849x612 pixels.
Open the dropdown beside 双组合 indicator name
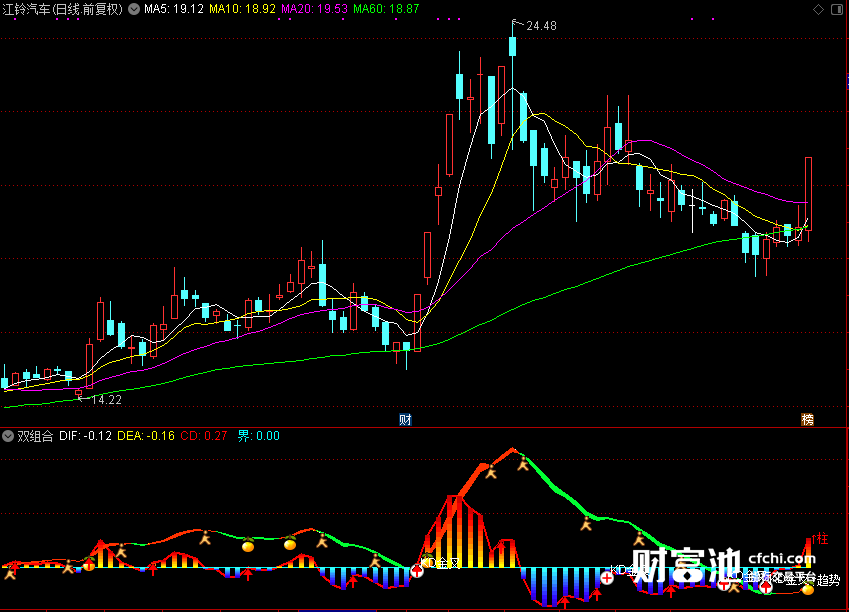click(8, 436)
